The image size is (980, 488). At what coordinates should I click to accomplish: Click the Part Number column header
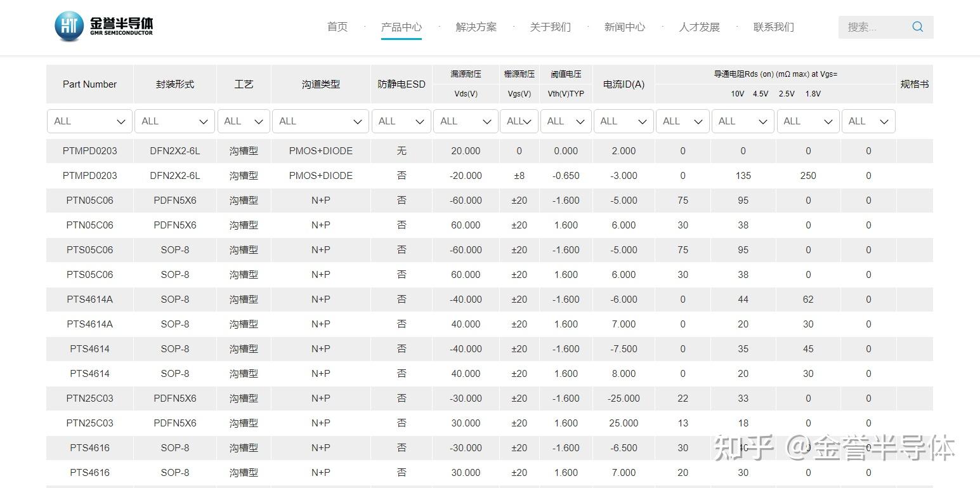pyautogui.click(x=89, y=84)
